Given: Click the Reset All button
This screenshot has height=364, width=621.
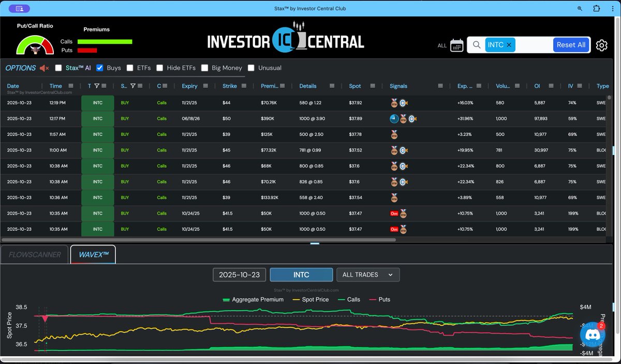Looking at the screenshot, I should (571, 45).
